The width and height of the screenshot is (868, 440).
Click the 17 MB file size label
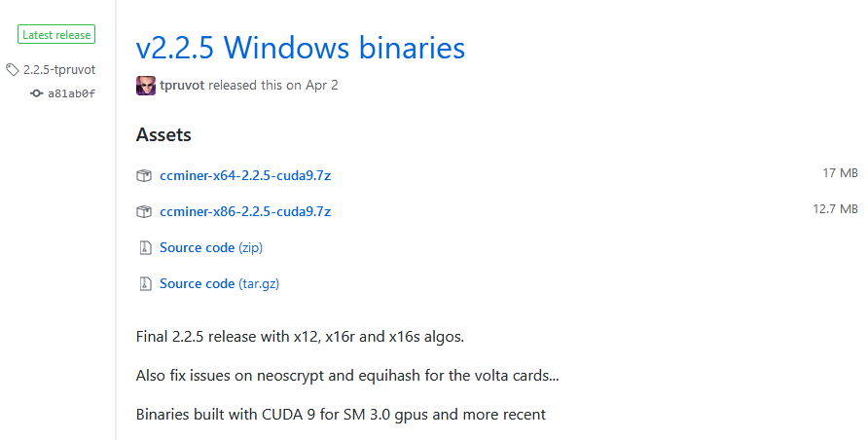pyautogui.click(x=841, y=173)
